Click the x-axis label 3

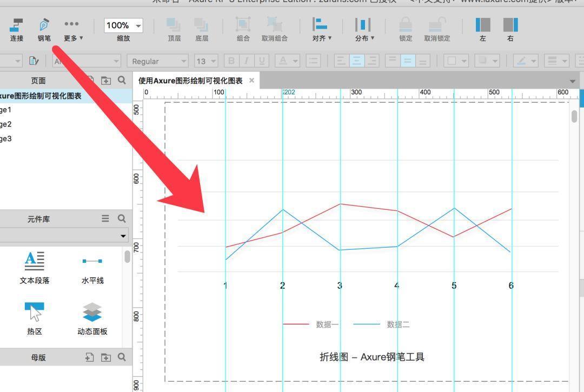[339, 285]
